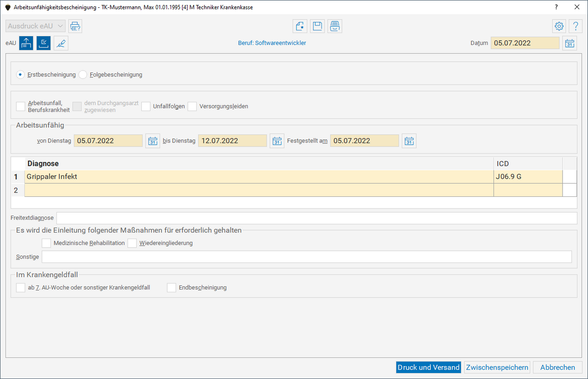Tick the Unfallfolgen checkbox
Viewport: 588px width, 379px height.
click(x=146, y=106)
